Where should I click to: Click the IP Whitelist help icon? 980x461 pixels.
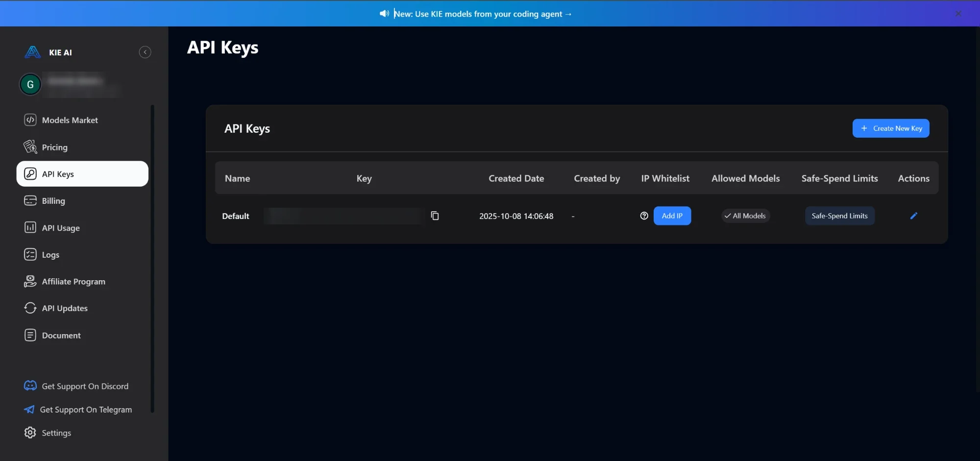644,216
